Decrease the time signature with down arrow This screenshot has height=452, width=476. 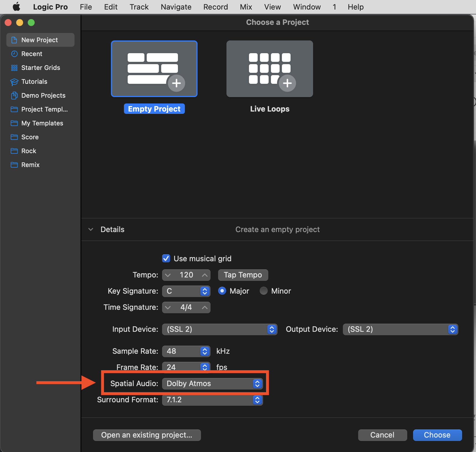(168, 307)
